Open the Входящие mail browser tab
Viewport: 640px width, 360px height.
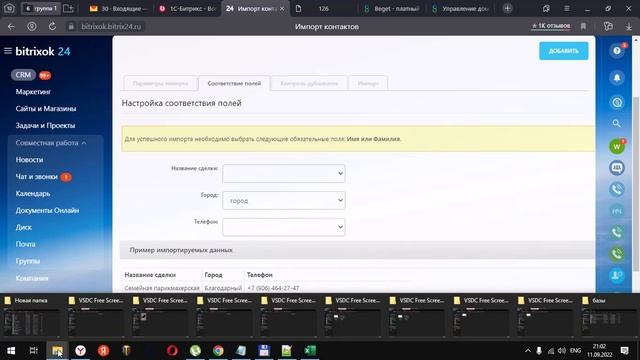pos(119,9)
